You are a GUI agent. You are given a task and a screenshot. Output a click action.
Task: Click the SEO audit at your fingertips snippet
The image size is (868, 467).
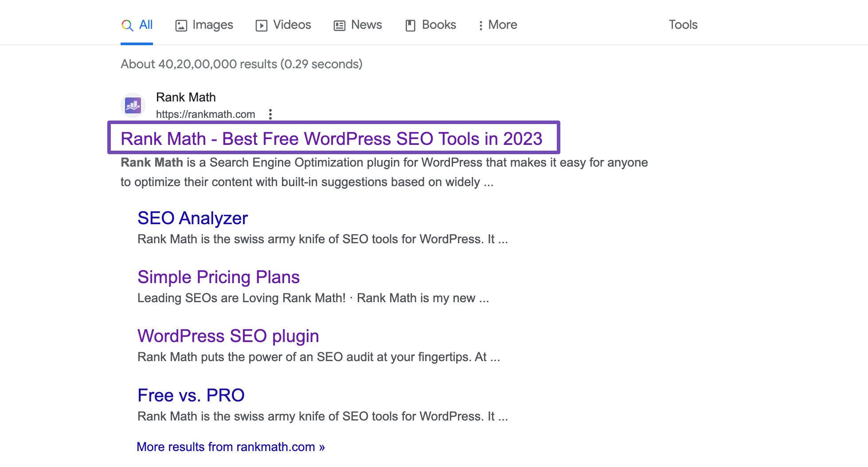[319, 357]
